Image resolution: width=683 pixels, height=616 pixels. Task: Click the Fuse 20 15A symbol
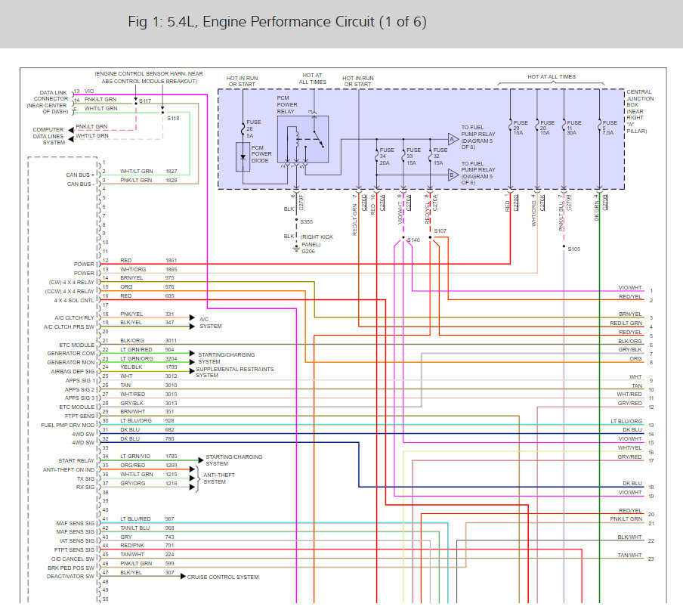(x=537, y=126)
